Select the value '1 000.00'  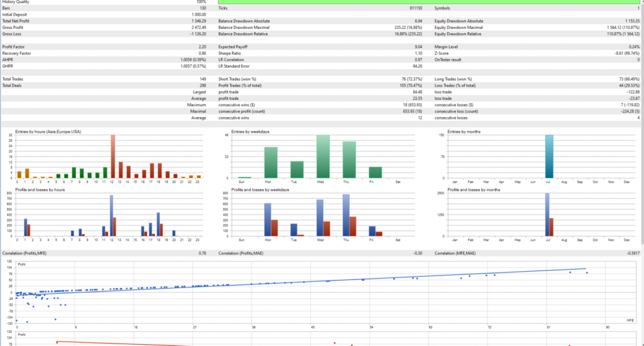[x=199, y=14]
